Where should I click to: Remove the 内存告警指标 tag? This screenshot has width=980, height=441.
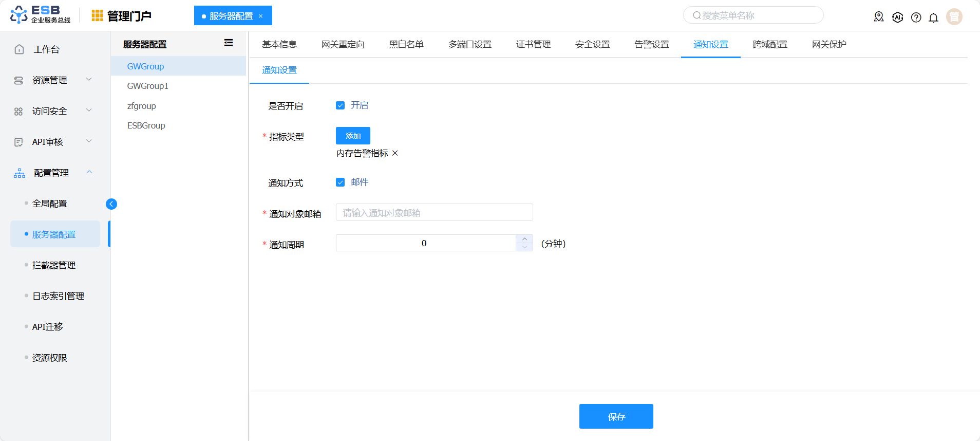[x=395, y=153]
